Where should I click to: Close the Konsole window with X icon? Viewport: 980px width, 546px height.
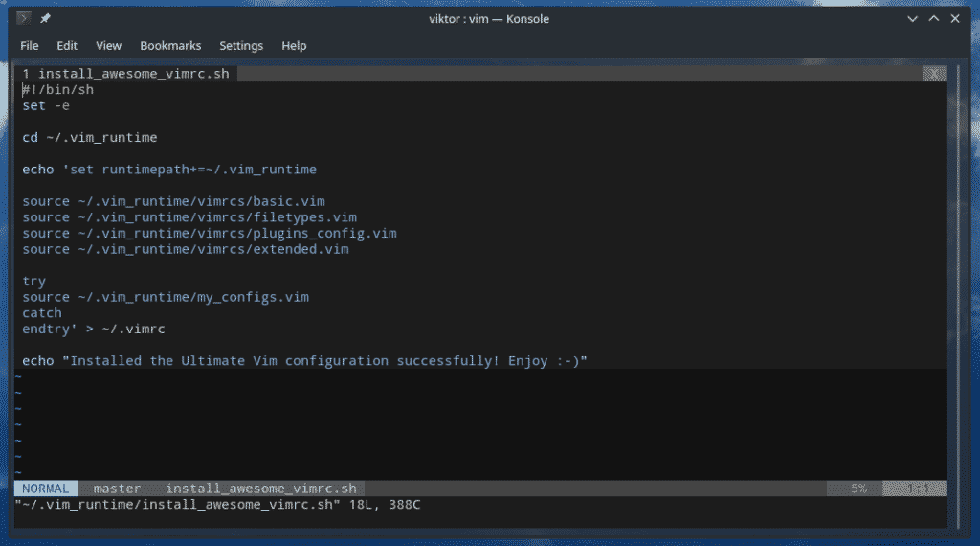click(955, 19)
